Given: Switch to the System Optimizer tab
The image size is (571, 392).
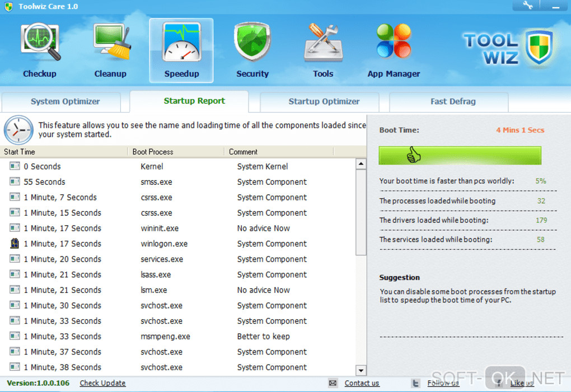Looking at the screenshot, I should [x=62, y=102].
